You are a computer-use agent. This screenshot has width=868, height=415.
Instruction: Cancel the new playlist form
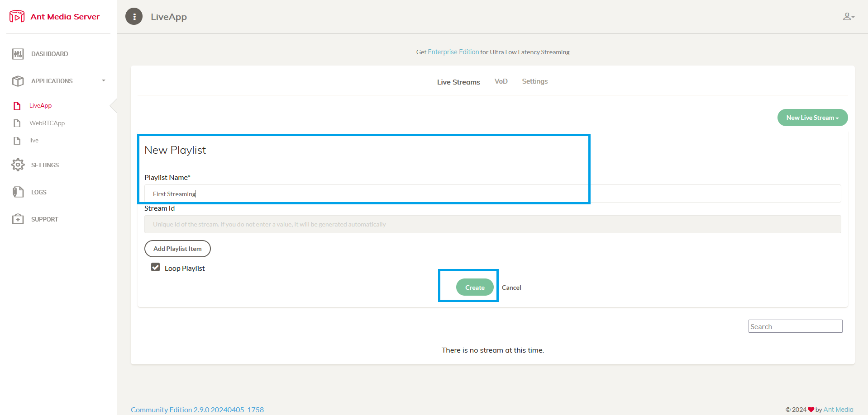point(511,288)
